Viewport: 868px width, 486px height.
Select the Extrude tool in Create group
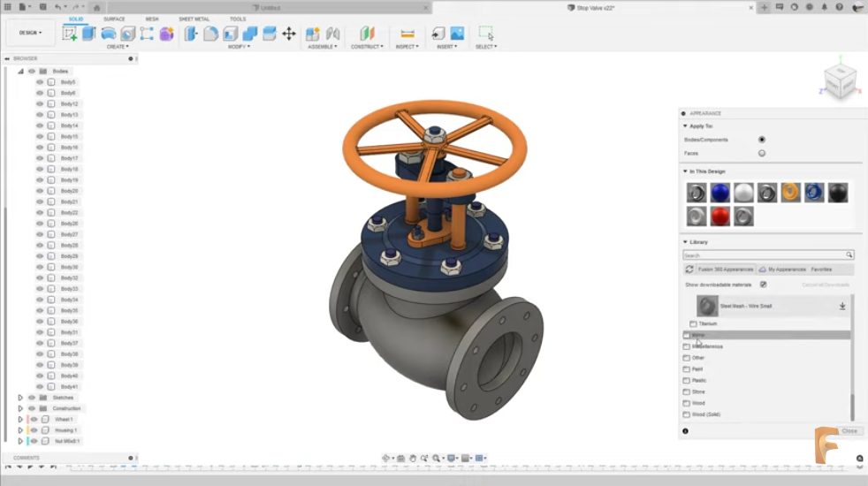point(88,34)
